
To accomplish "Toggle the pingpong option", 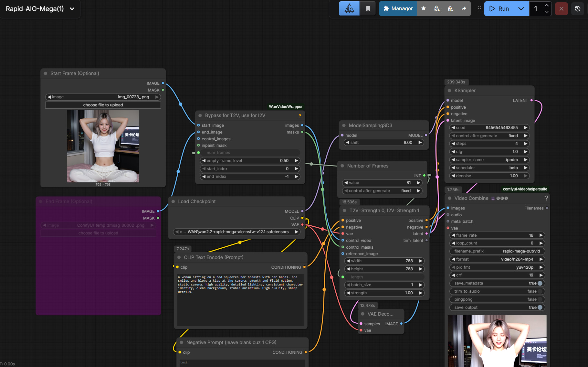I will (x=540, y=299).
